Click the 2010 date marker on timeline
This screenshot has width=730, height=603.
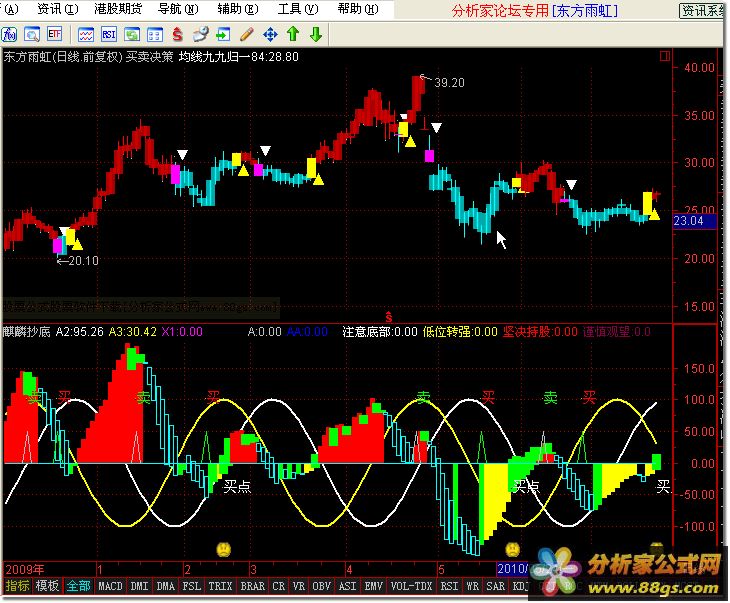click(513, 569)
